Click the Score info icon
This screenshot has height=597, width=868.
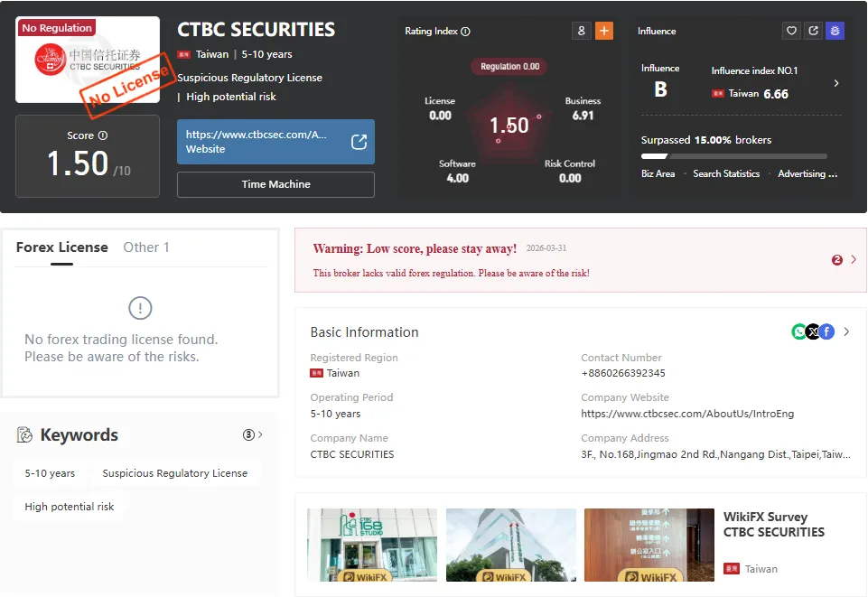coord(103,135)
